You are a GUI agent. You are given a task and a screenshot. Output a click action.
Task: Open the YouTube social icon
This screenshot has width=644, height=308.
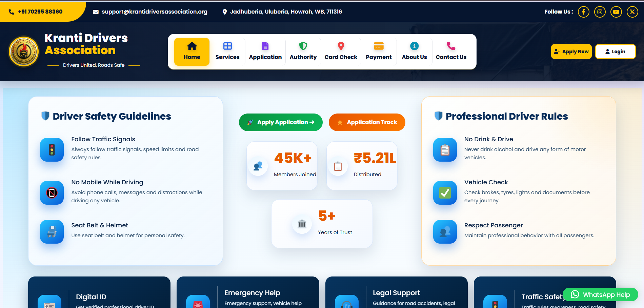tap(616, 12)
